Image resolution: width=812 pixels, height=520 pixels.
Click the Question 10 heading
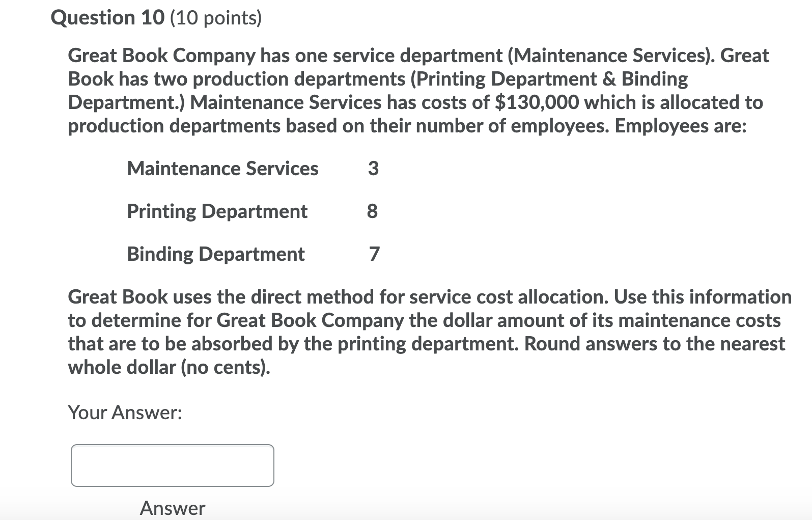click(109, 17)
